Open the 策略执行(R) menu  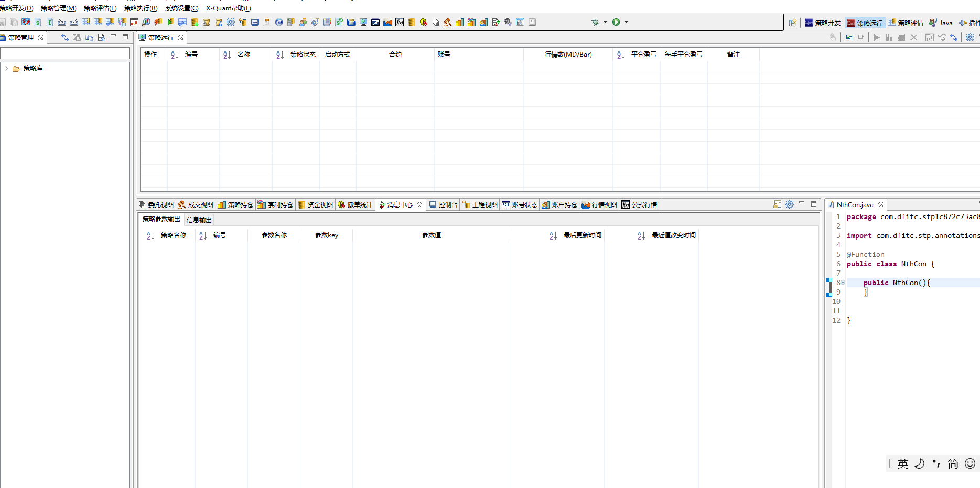tap(141, 8)
